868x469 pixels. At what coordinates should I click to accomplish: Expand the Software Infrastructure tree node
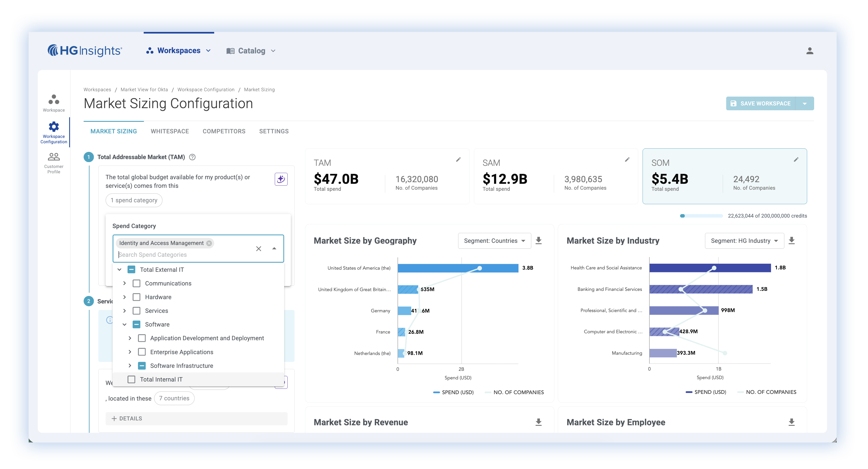[130, 365]
